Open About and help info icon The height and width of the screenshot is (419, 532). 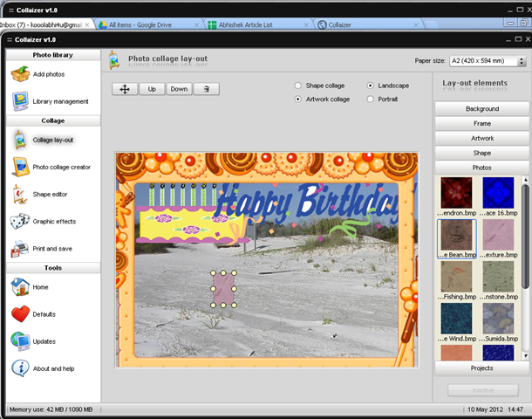coord(21,368)
